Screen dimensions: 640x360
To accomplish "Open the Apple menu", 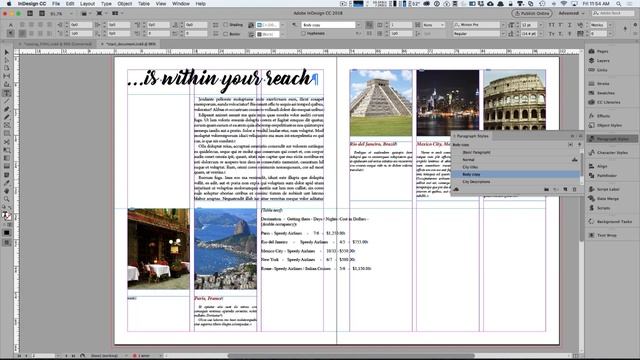I will (x=8, y=4).
